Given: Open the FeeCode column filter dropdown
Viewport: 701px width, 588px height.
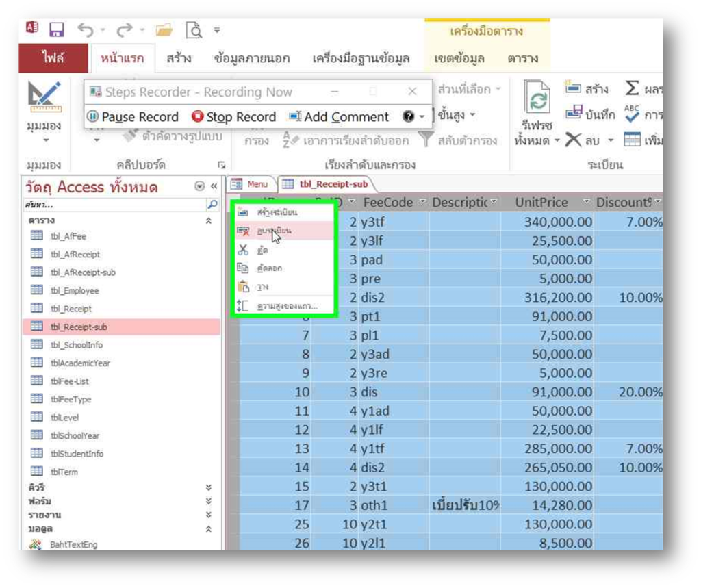Looking at the screenshot, I should pyautogui.click(x=422, y=203).
